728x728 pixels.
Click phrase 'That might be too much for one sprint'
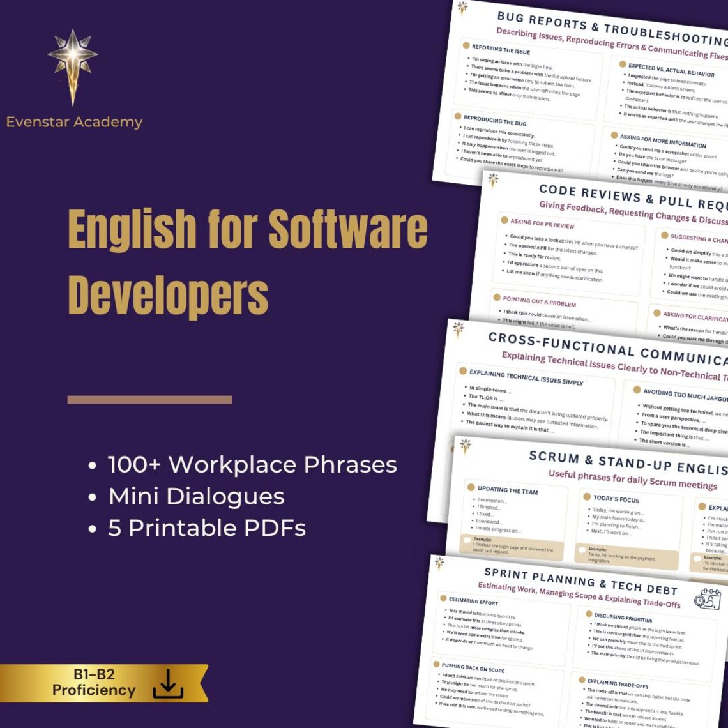point(479,686)
